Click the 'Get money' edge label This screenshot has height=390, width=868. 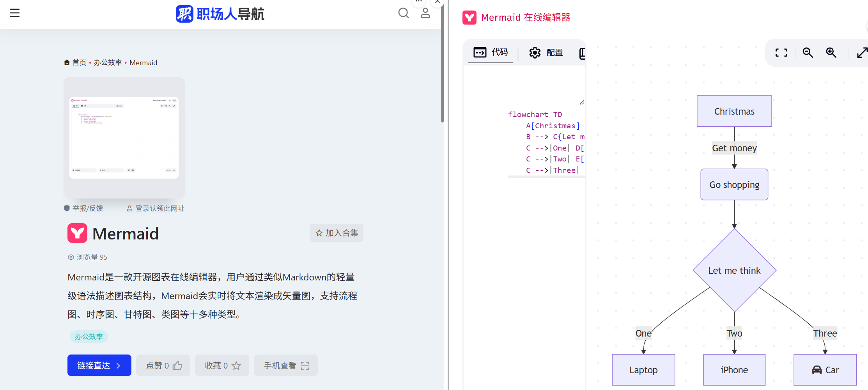coord(734,148)
